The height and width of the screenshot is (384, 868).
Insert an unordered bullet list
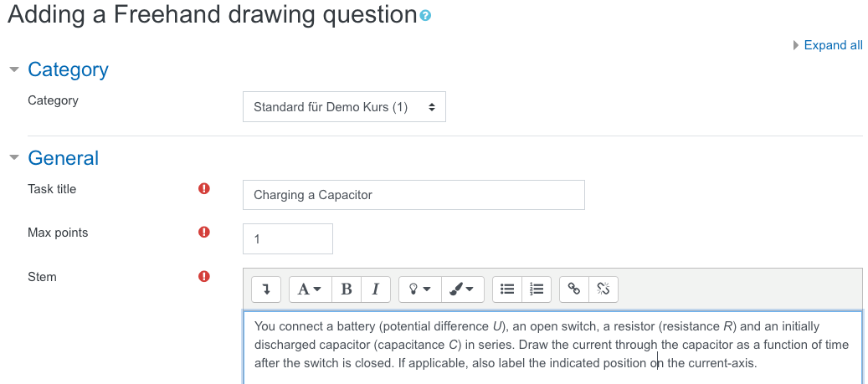click(507, 289)
